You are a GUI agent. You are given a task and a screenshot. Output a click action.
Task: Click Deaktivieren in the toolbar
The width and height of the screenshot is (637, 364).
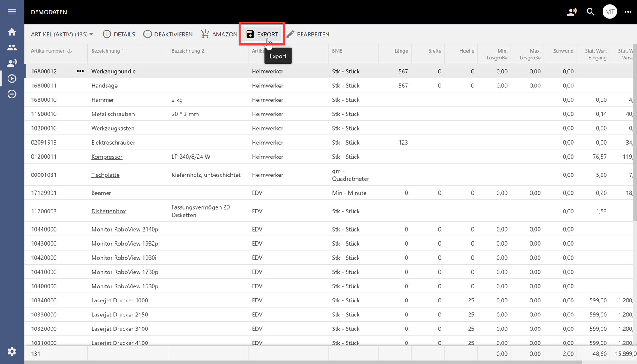point(168,34)
